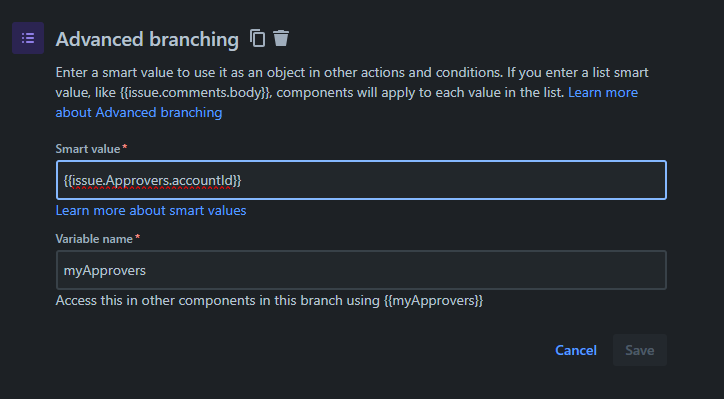Delete the branch using the trash icon
Screen dimensions: 724x399
281,38
